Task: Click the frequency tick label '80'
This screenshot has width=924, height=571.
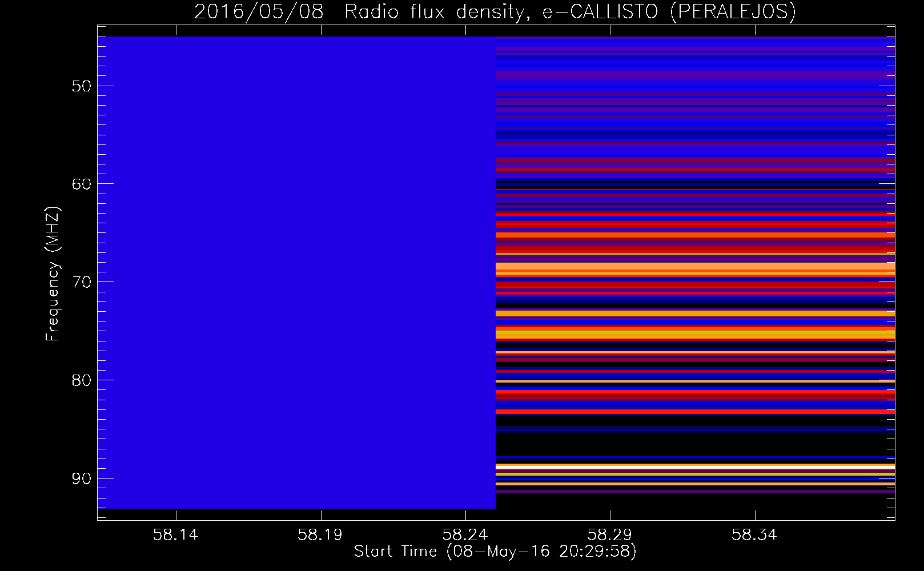Action: pyautogui.click(x=82, y=380)
